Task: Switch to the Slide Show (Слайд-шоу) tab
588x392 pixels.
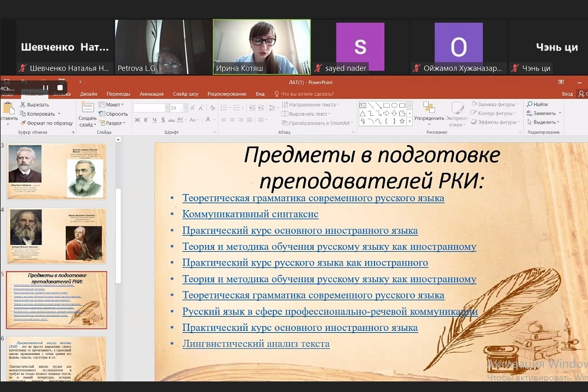Action: pyautogui.click(x=185, y=93)
